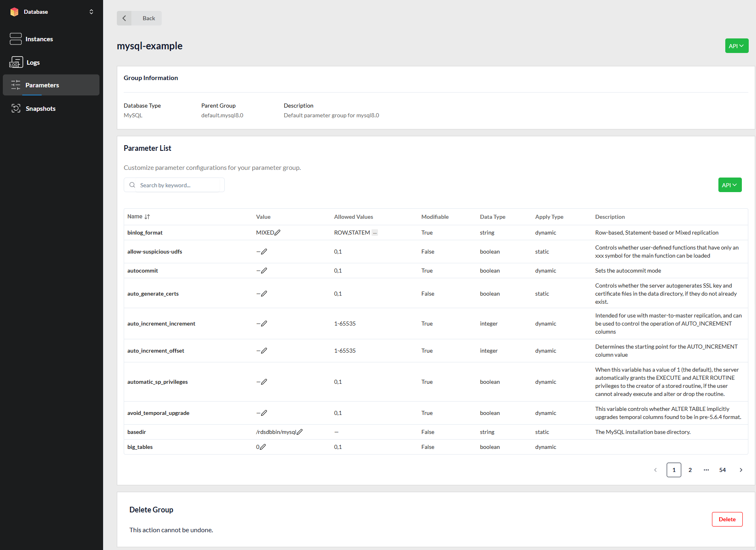Navigate to the Snapshots page
Viewport: 756px width, 550px height.
(40, 108)
